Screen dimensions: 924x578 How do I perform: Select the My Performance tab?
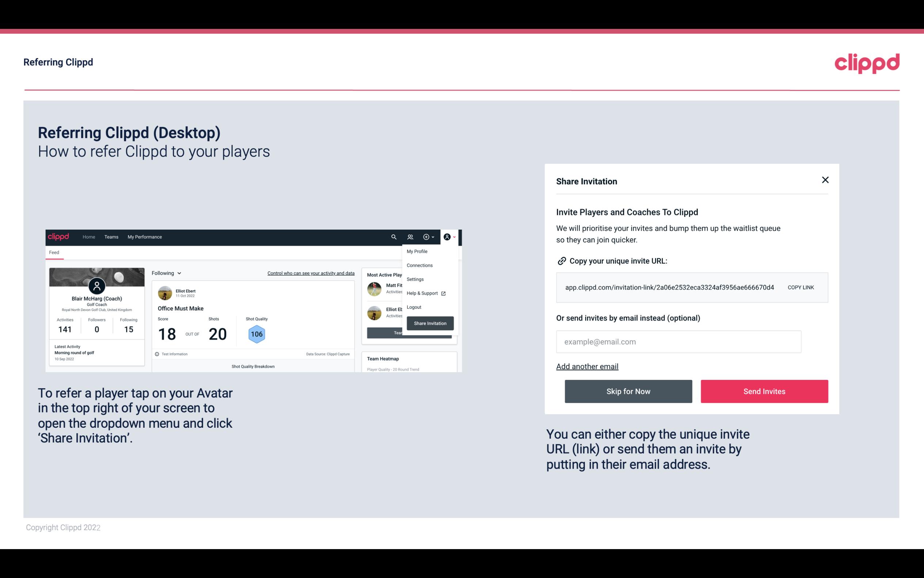coord(144,237)
